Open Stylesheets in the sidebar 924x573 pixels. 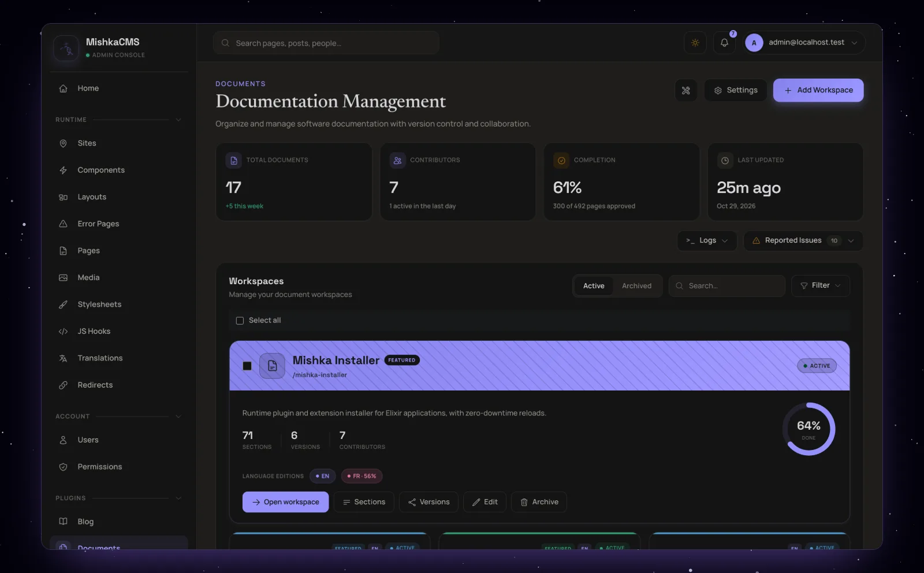pyautogui.click(x=119, y=304)
